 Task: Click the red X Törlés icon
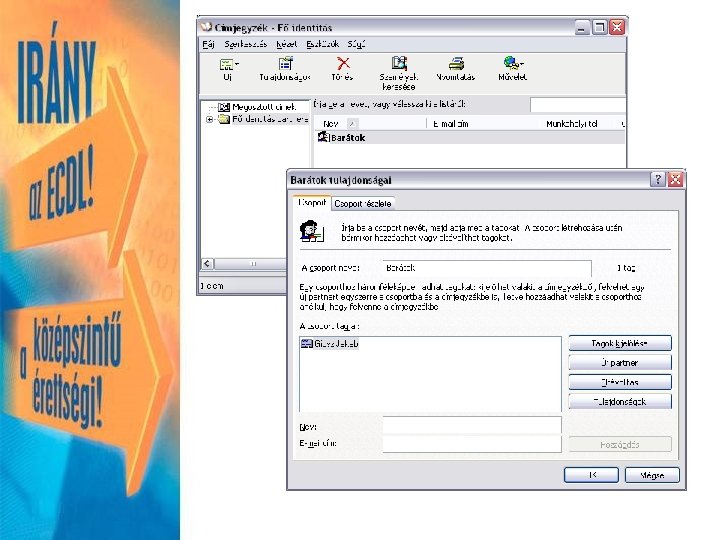click(x=343, y=63)
